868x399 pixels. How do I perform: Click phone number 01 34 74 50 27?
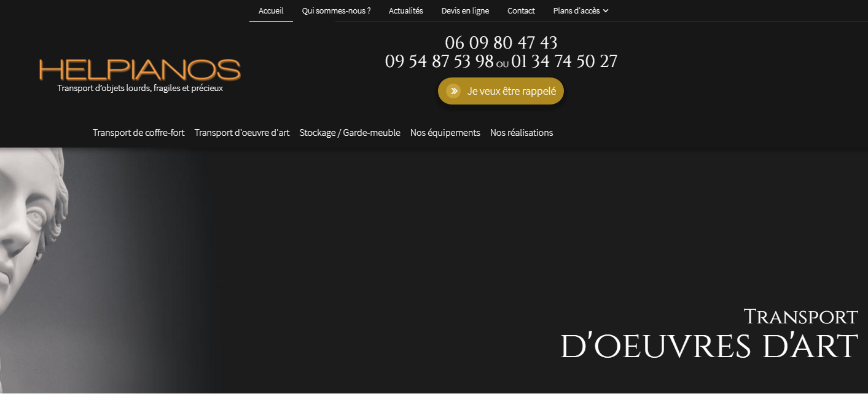tap(564, 61)
